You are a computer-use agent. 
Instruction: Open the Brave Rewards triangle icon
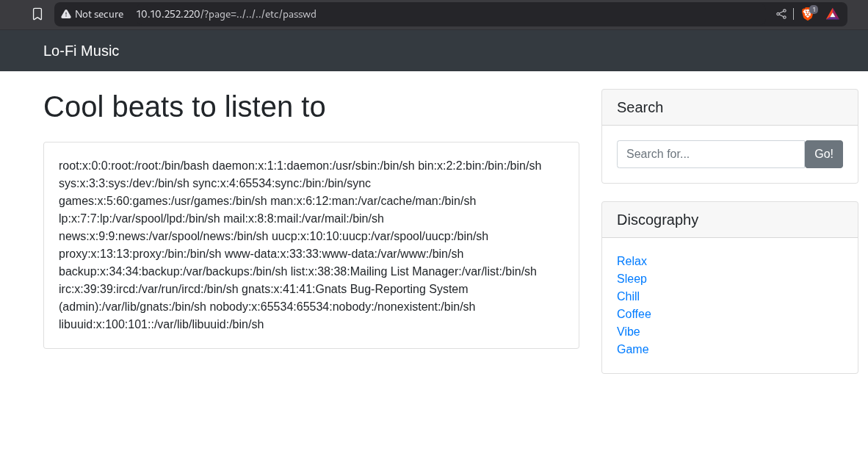(832, 14)
